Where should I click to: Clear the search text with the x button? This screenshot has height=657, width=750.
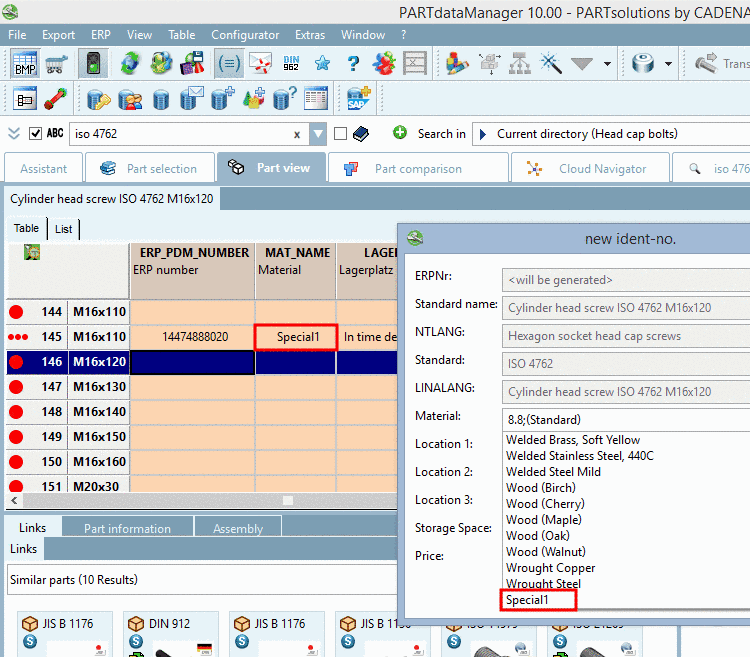tap(297, 134)
